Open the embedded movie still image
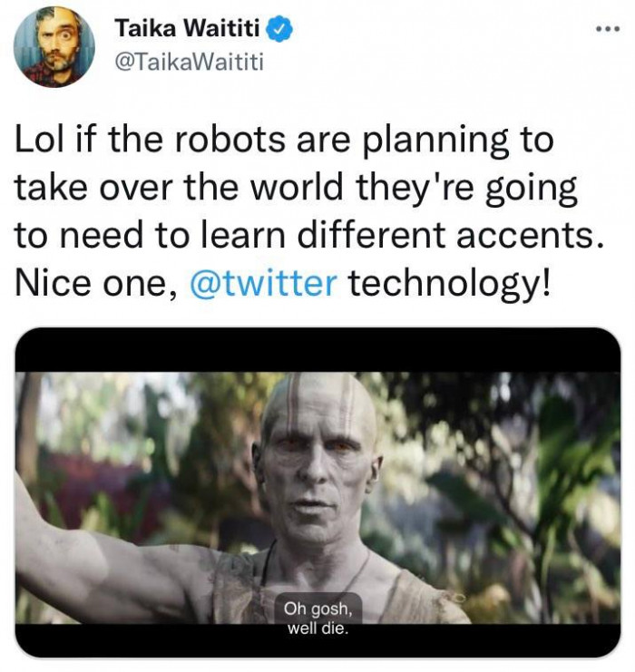635x672 pixels. coord(317,492)
